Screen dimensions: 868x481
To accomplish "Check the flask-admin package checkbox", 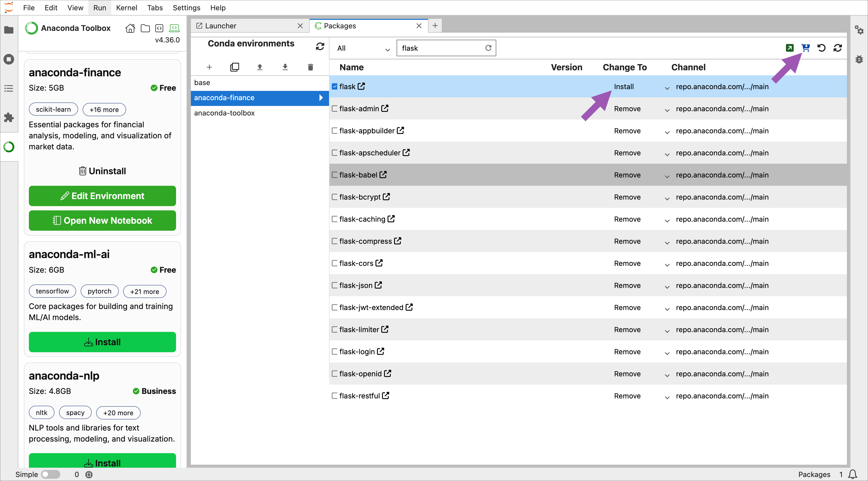I will (334, 108).
